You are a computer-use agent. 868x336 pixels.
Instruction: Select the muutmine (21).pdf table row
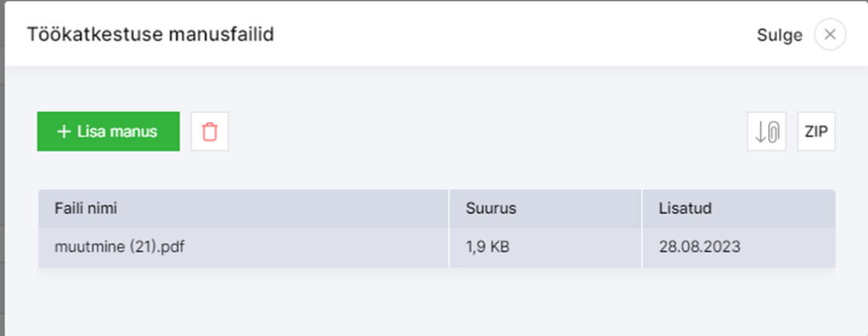point(437,247)
